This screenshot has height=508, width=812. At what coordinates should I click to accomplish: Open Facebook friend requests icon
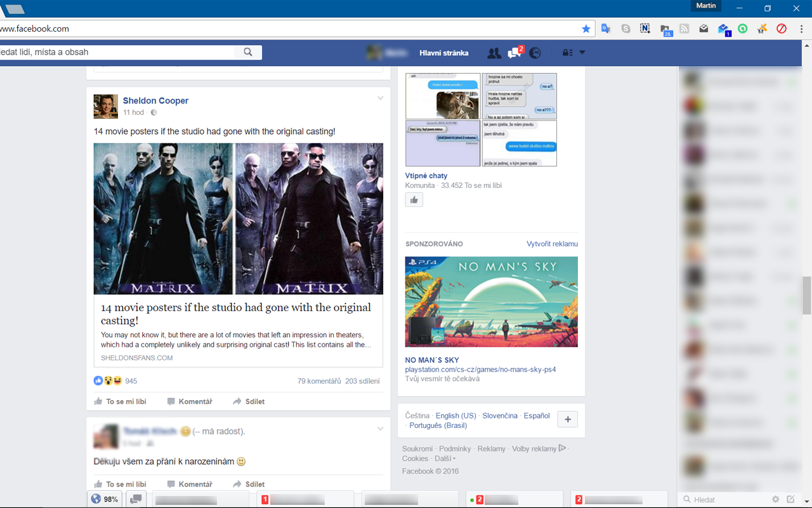click(x=494, y=53)
